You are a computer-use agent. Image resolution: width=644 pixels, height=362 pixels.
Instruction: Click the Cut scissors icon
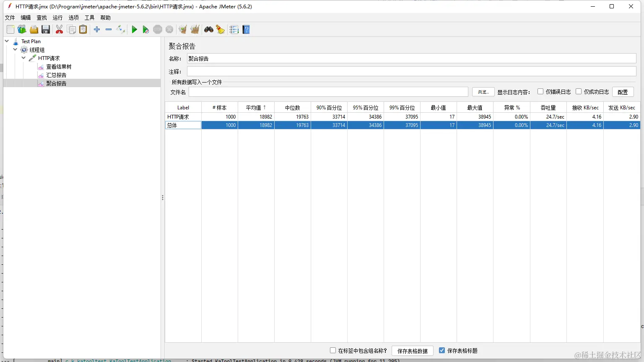click(x=59, y=29)
